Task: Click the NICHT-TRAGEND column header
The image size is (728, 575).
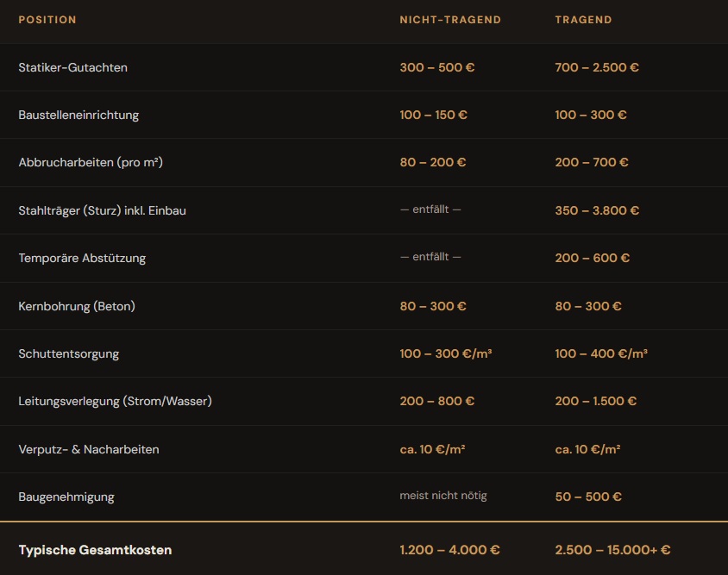Action: pyautogui.click(x=450, y=20)
